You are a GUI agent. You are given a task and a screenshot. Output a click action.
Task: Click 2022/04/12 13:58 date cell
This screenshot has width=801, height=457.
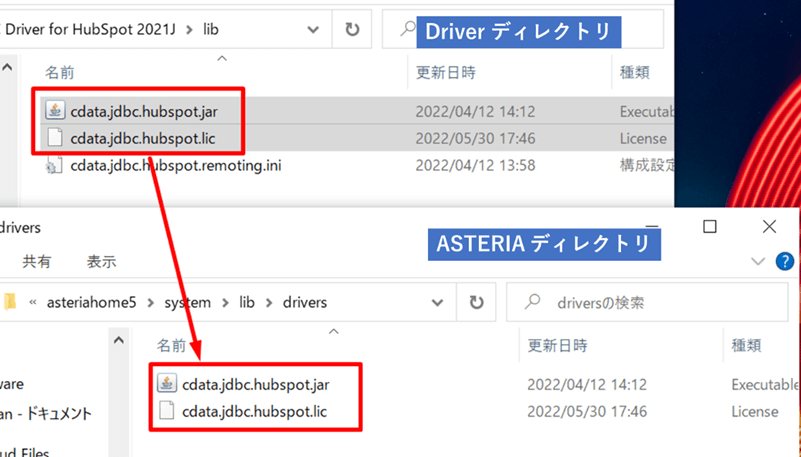pyautogui.click(x=475, y=165)
